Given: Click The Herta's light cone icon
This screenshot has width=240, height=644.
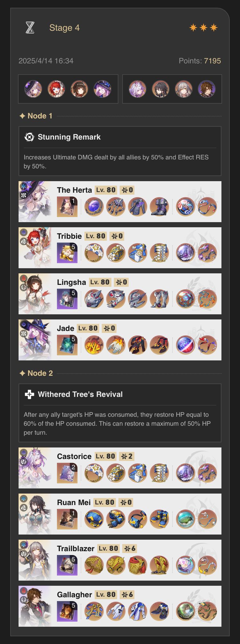Looking at the screenshot, I should tap(67, 206).
